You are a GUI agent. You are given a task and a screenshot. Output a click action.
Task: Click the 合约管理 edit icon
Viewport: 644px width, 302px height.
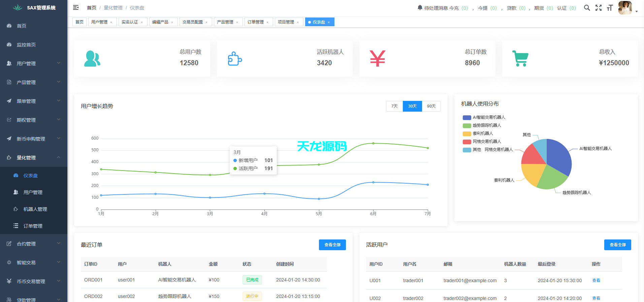pyautogui.click(x=9, y=243)
